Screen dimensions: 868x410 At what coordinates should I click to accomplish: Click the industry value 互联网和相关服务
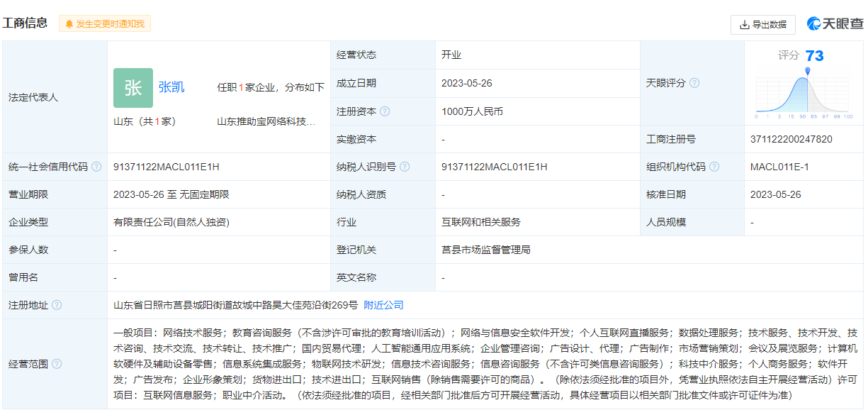(x=481, y=222)
